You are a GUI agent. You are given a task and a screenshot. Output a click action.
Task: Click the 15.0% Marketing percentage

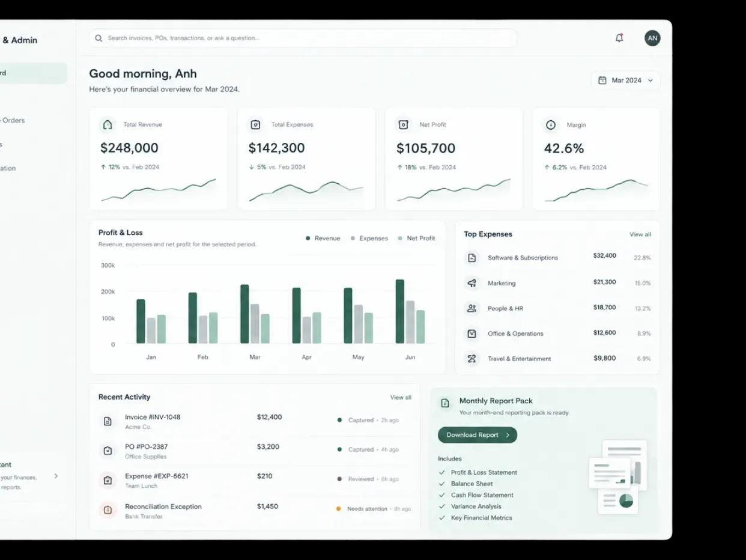pos(643,283)
